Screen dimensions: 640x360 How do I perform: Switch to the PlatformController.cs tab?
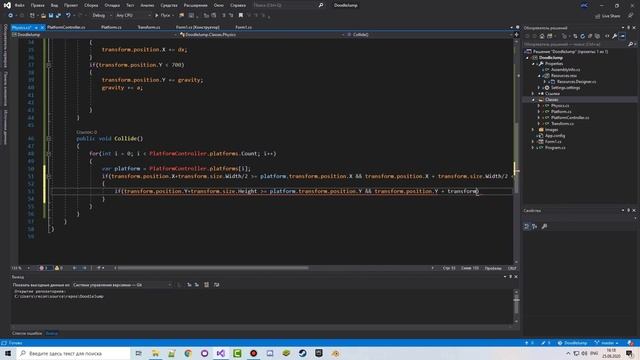pos(66,27)
